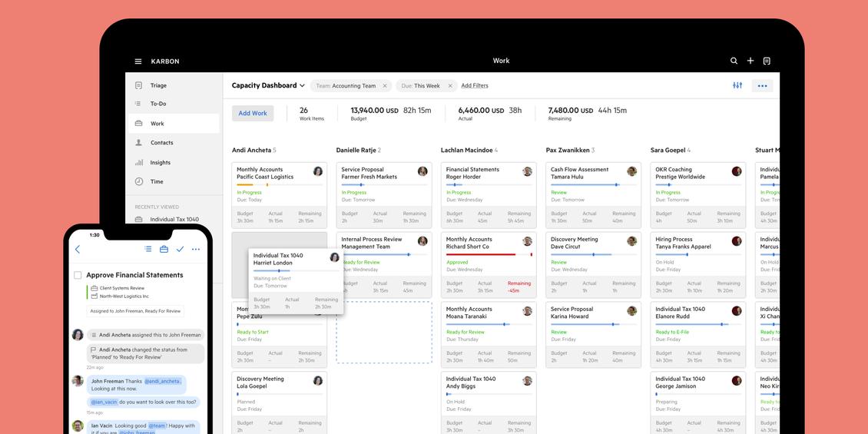
Task: Click Lachlan Macindoe column header
Action: click(469, 150)
